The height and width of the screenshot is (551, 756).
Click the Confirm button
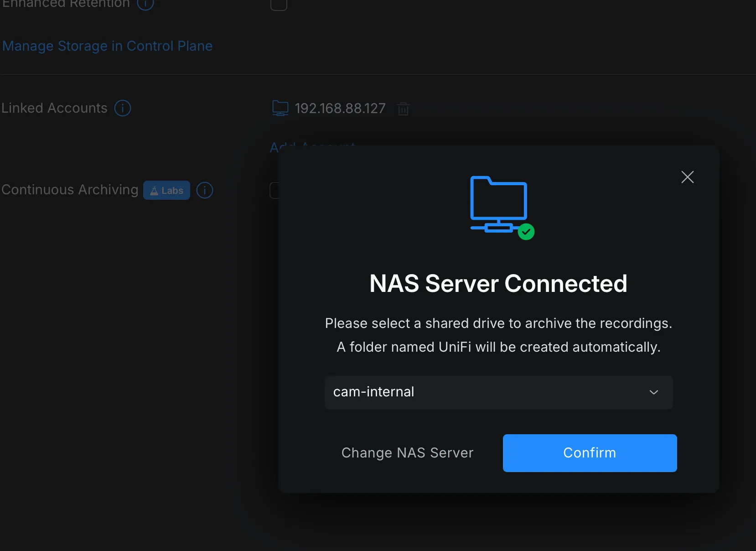[x=590, y=453]
